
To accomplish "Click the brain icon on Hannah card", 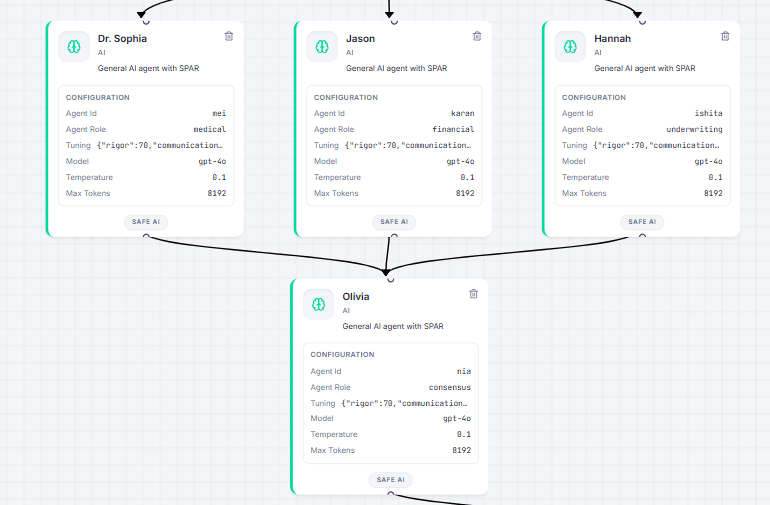I will 570,47.
